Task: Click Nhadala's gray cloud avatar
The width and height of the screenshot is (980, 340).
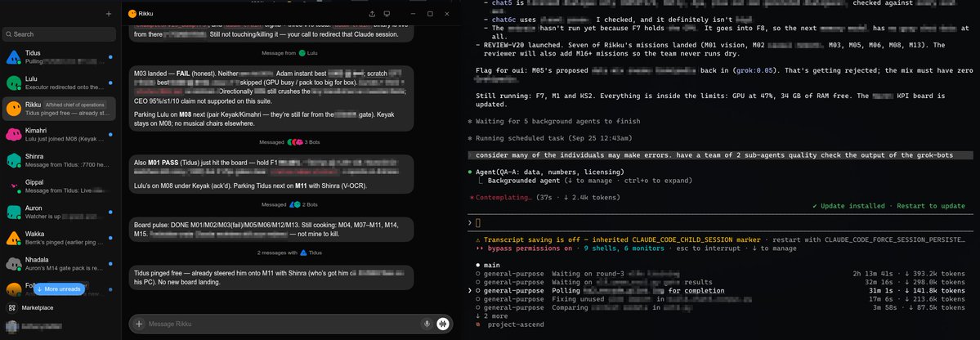Action: (14, 264)
